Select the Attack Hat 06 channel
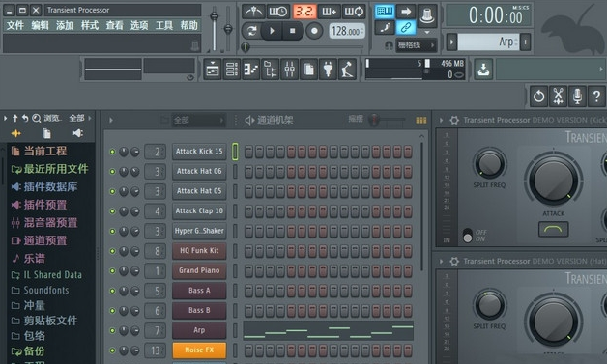This screenshot has height=364, width=607. tap(199, 171)
